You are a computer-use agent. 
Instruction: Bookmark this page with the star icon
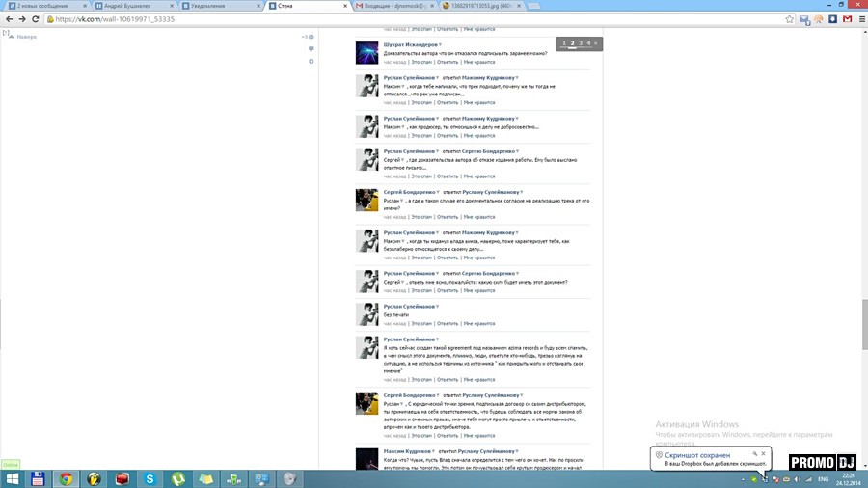pos(789,18)
